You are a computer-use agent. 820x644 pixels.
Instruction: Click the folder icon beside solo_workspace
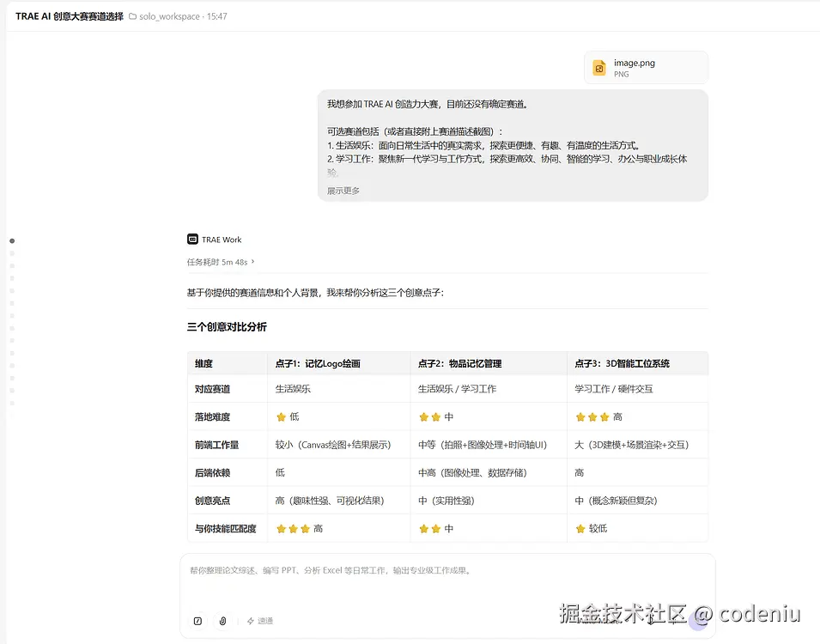(x=133, y=16)
